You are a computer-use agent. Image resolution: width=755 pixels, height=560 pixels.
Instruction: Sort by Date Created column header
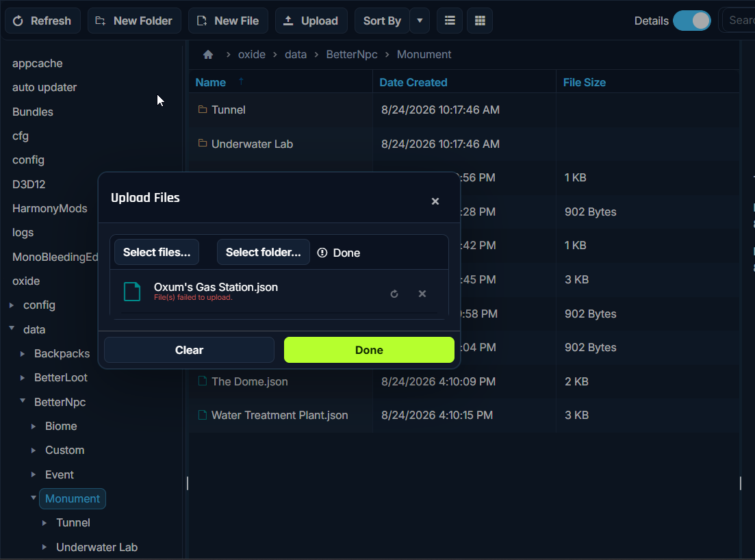tap(413, 82)
